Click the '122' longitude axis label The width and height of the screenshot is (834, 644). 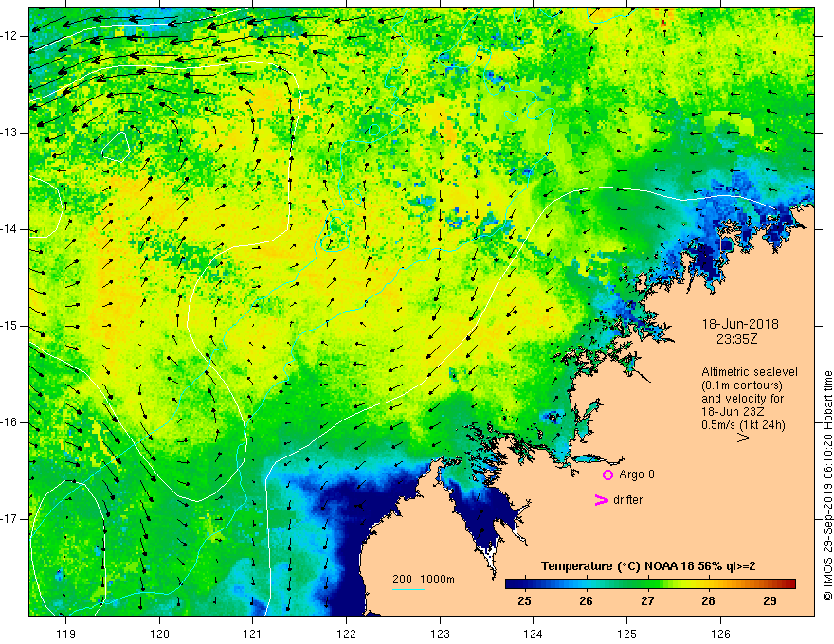click(x=346, y=634)
